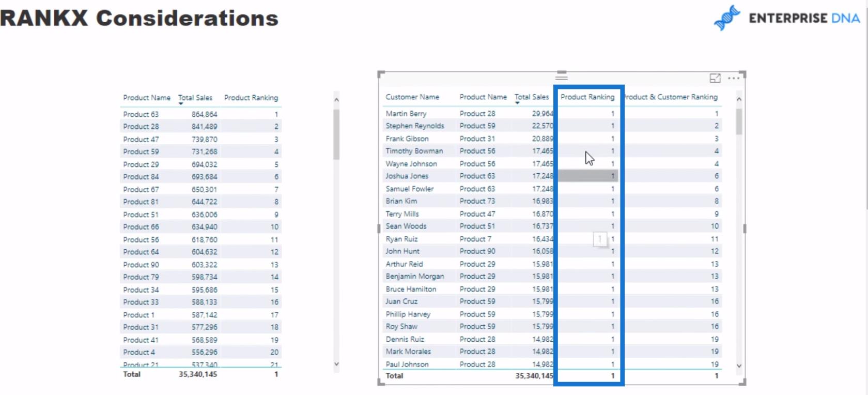868x395 pixels.
Task: Select customer Bruce Hamilton
Action: 411,290
